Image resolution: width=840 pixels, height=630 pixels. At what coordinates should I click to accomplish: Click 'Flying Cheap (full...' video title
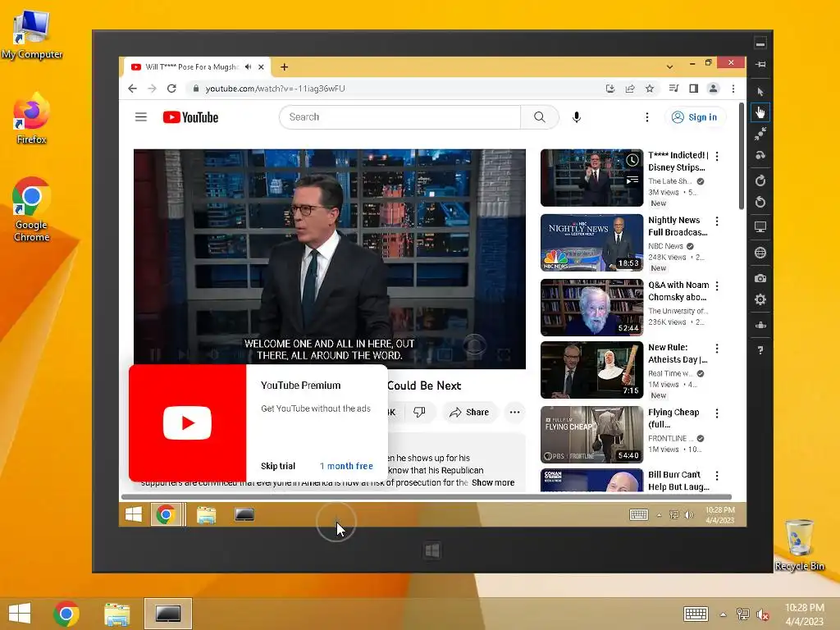674,418
